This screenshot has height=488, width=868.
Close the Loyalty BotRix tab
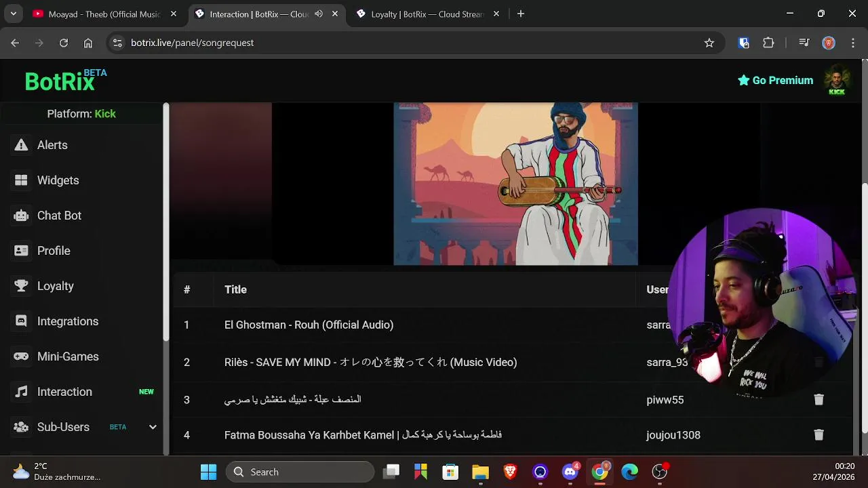pos(496,14)
